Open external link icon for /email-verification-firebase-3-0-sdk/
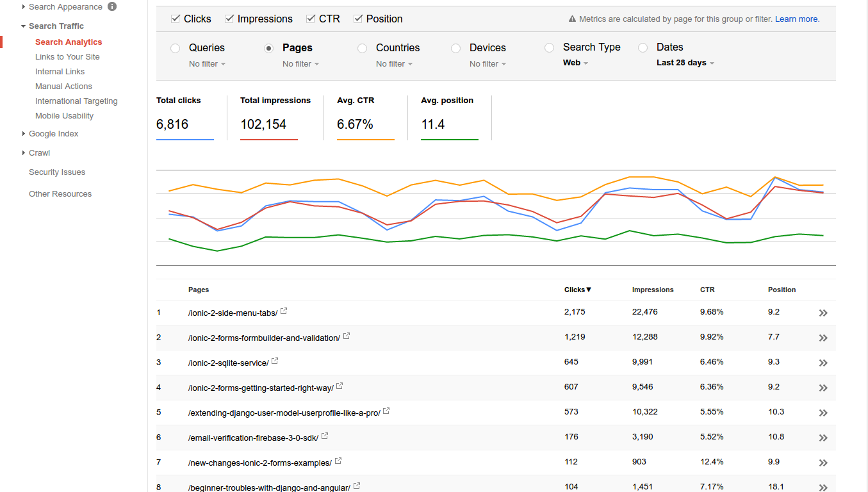 (x=325, y=436)
